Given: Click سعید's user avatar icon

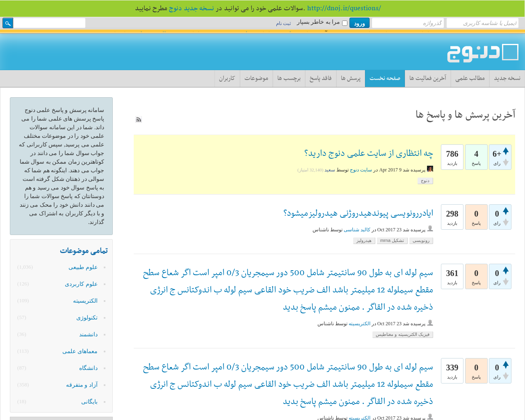Looking at the screenshot, I should click(x=429, y=168).
